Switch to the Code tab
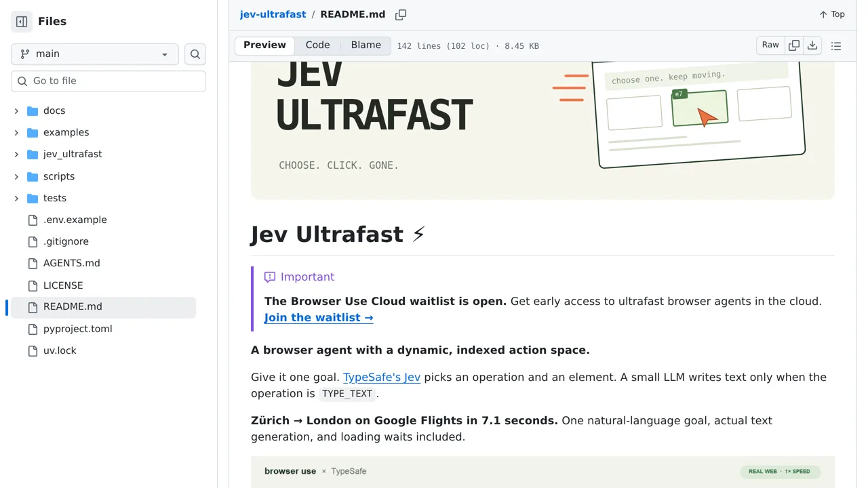The image size is (868, 488). [x=317, y=45]
